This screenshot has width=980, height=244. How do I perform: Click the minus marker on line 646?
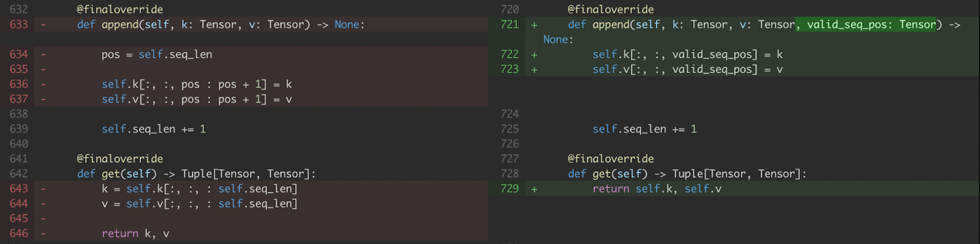(x=43, y=234)
